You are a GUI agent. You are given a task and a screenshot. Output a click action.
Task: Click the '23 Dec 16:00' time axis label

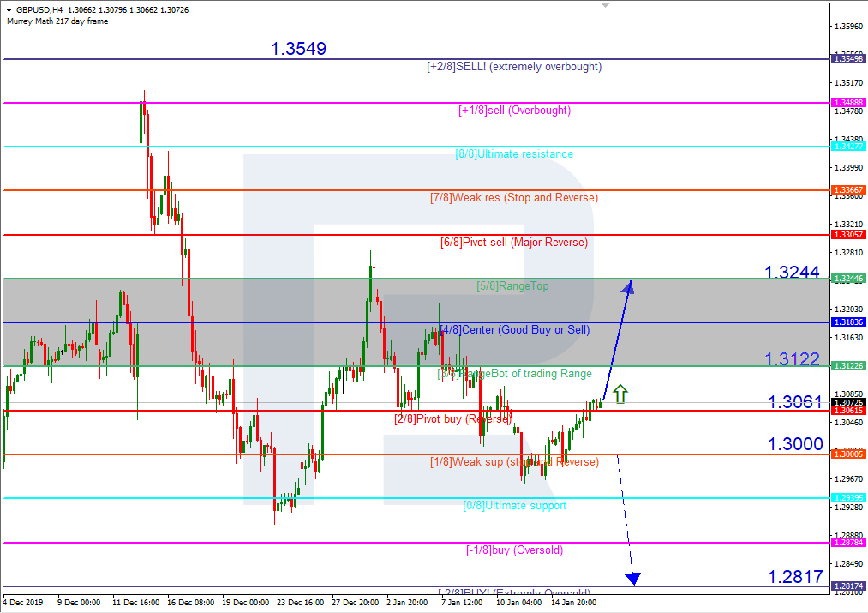(x=300, y=603)
